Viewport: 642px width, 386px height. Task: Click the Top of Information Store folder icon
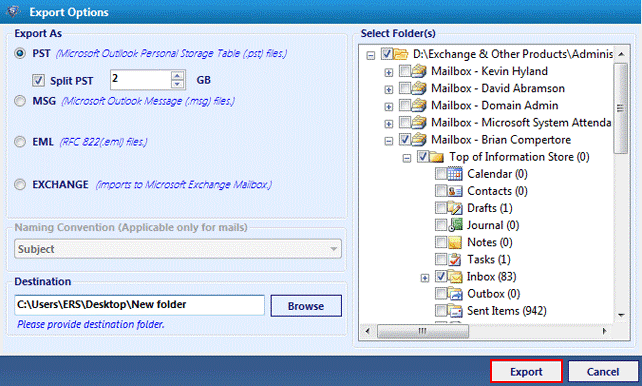pyautogui.click(x=437, y=157)
